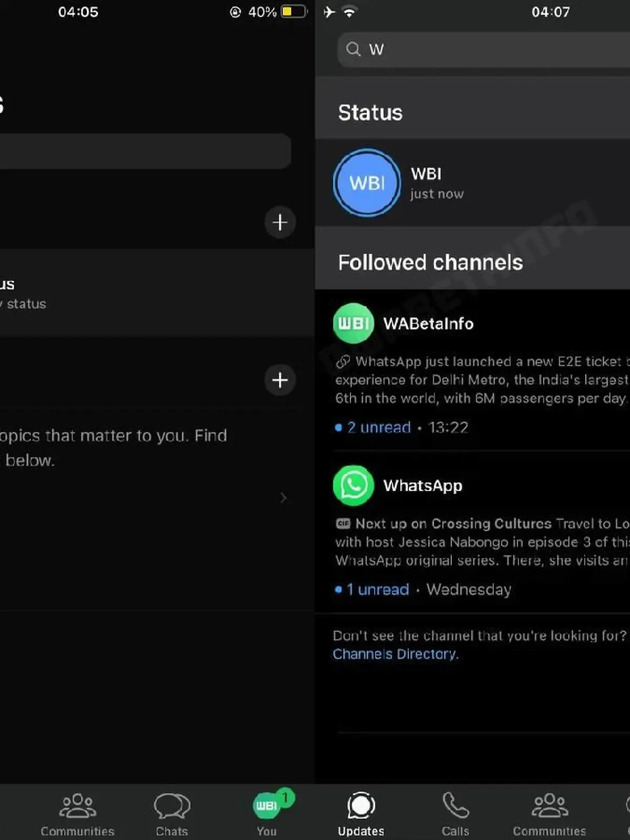Tap the rotation lock icon
Viewport: 630px width, 840px height.
[x=235, y=12]
